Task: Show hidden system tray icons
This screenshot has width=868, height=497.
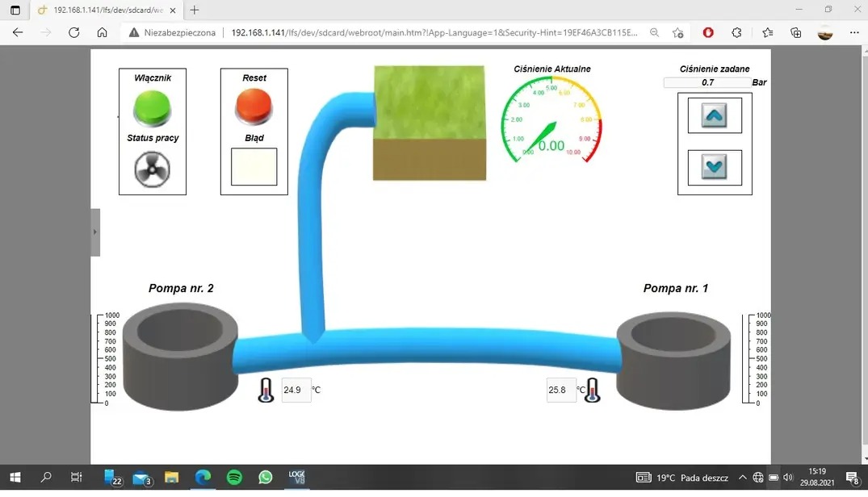Action: coord(742,478)
